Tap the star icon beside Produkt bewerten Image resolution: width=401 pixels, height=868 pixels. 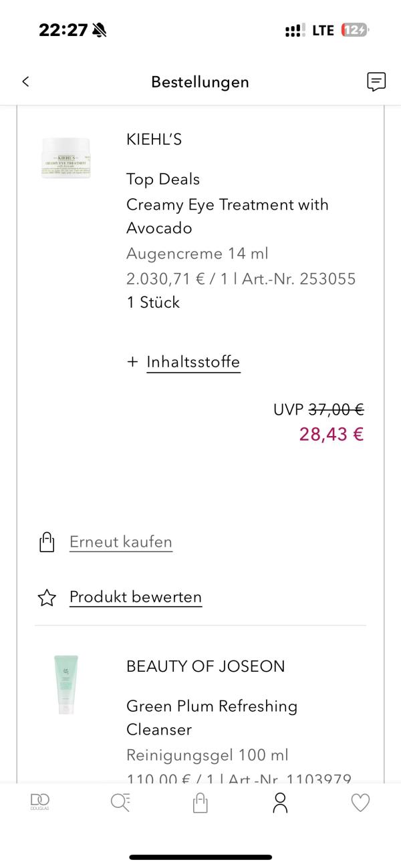(x=46, y=598)
